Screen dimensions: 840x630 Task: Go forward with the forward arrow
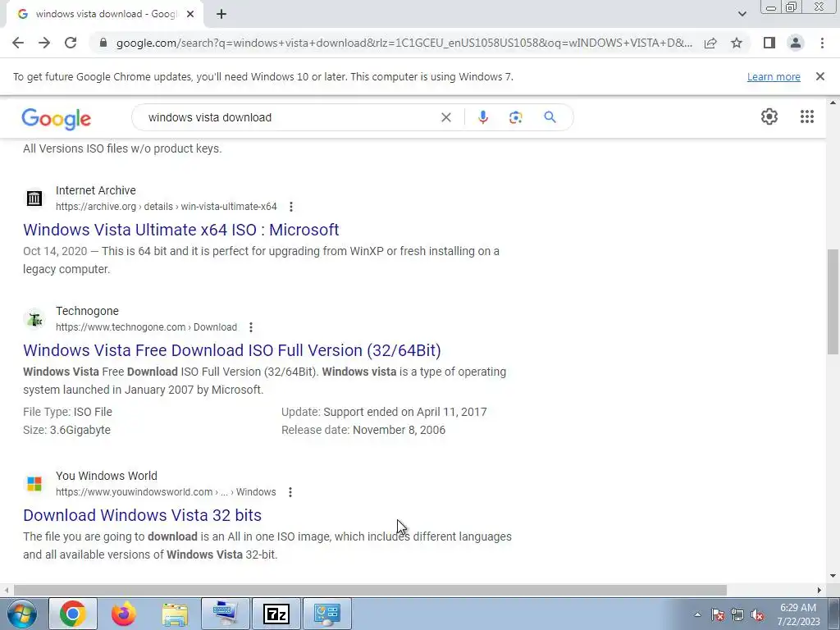(44, 43)
